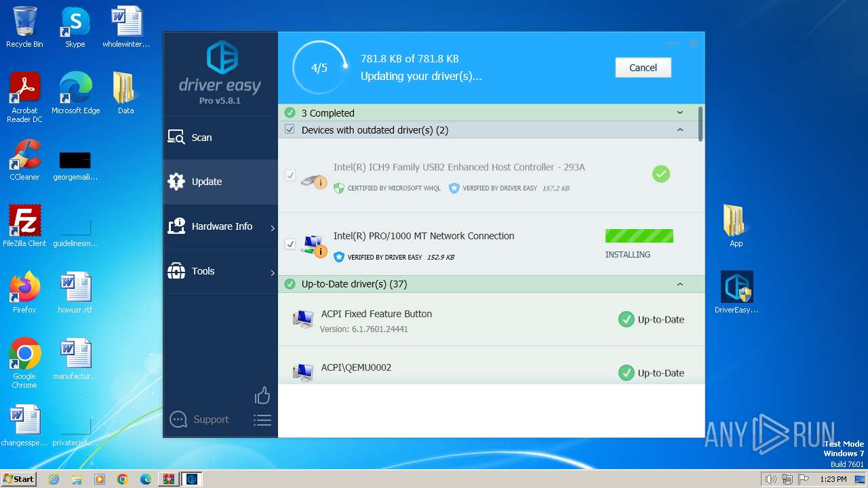Open the Microsoft Edge desktop shortcut
The width and height of the screenshot is (868, 488).
pos(75,94)
